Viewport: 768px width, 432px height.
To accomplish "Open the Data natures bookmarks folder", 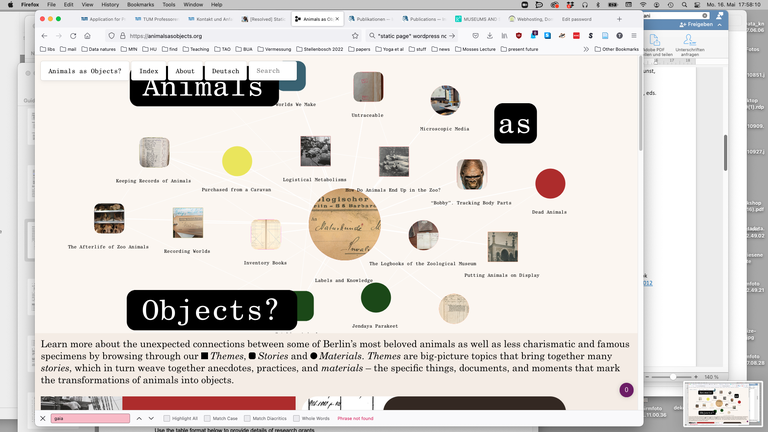I will (x=98, y=49).
